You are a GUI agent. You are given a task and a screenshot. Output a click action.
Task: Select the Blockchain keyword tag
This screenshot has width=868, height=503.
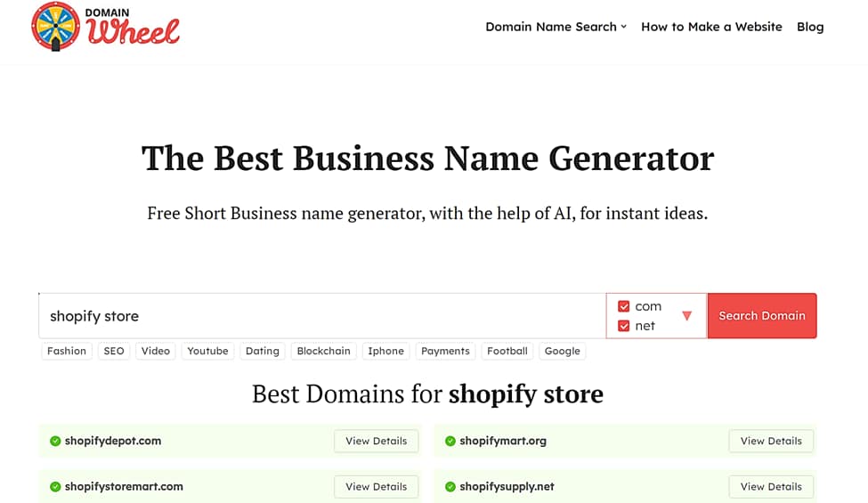(323, 351)
